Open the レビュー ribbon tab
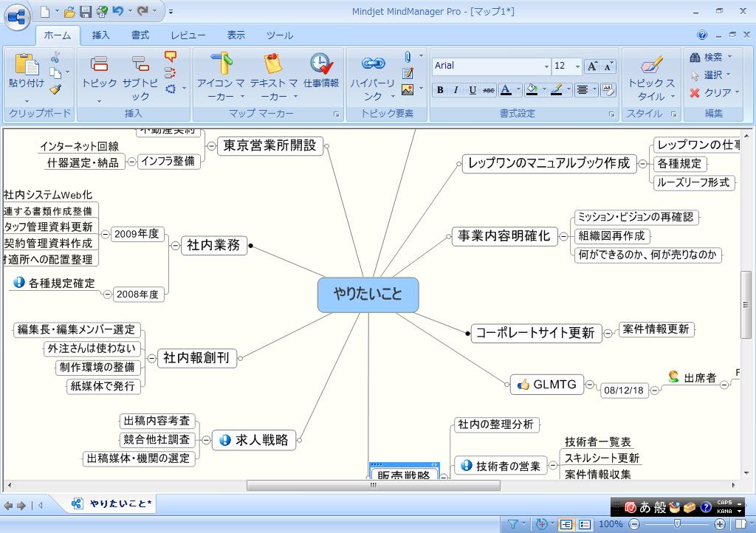This screenshot has width=756, height=533. pyautogui.click(x=188, y=35)
